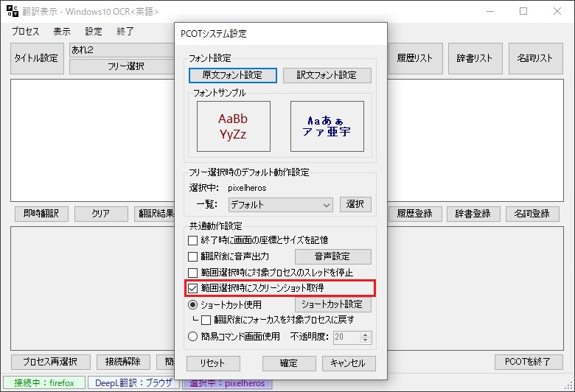The height and width of the screenshot is (392, 575).
Task: Click the PCOT app icon in title bar
Action: 12,11
